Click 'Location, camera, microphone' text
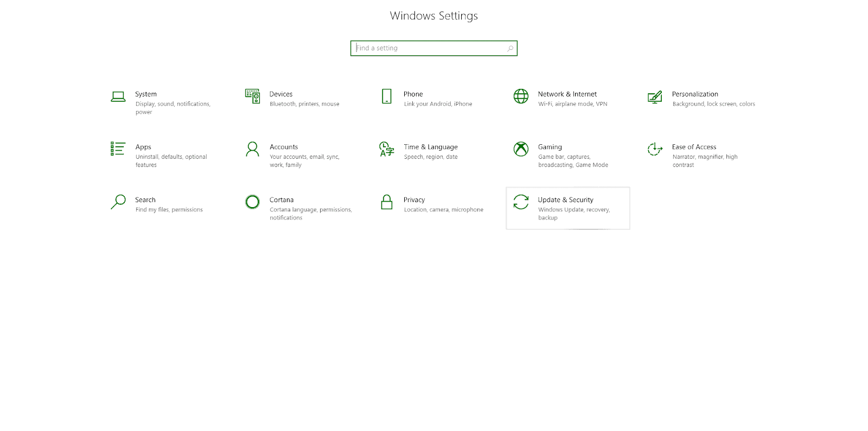 (x=443, y=210)
